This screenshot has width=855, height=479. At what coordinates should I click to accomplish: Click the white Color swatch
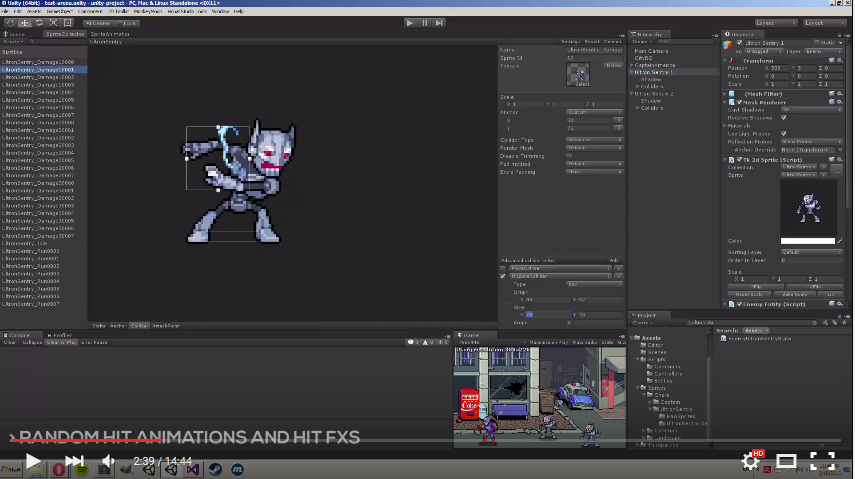tap(807, 241)
